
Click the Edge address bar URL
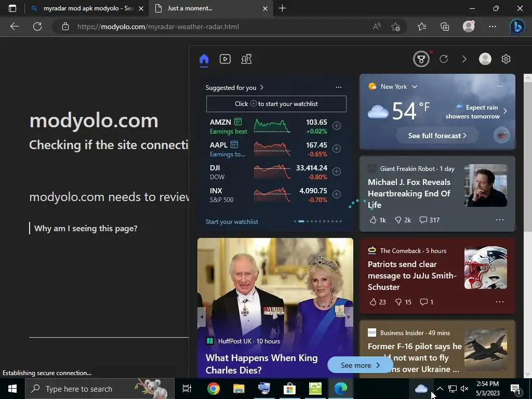[x=158, y=27]
